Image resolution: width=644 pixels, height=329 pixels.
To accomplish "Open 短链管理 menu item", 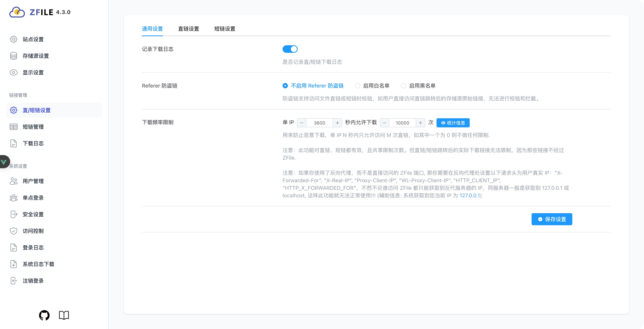I will pos(54,127).
